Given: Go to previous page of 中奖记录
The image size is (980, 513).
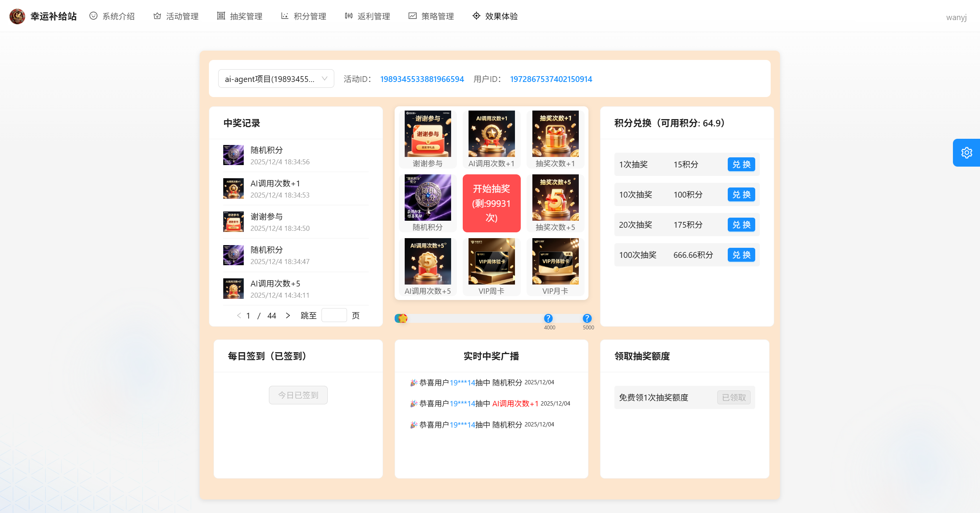Looking at the screenshot, I should [x=239, y=315].
